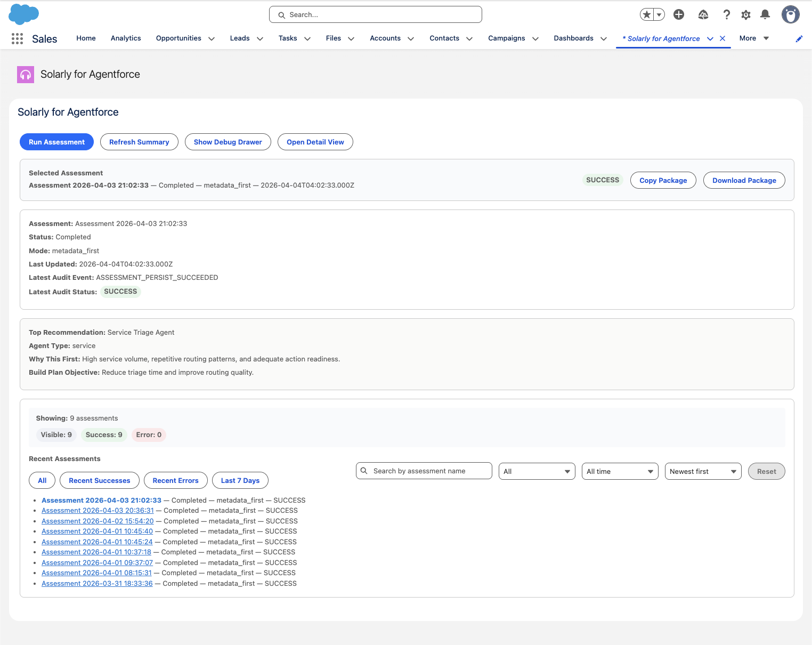This screenshot has width=812, height=645.
Task: Open the Newest first sort dropdown
Action: (x=703, y=471)
